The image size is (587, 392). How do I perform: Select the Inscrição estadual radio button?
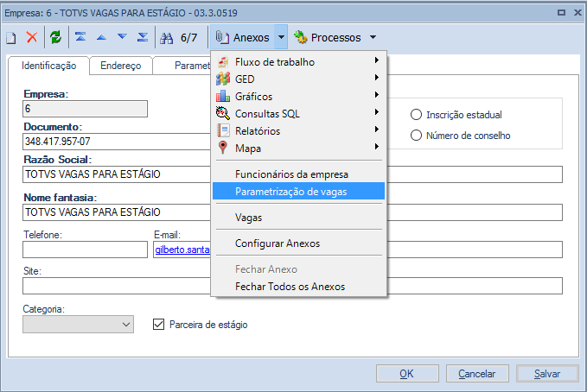pos(417,115)
